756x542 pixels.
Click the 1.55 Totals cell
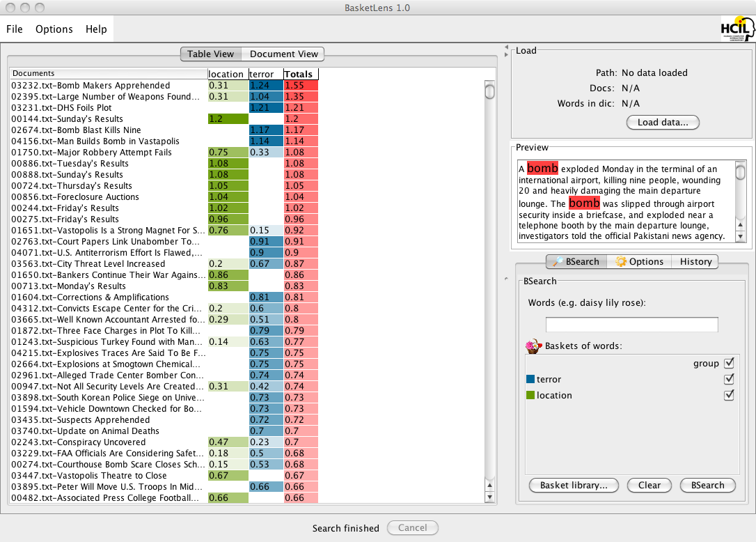pos(301,86)
